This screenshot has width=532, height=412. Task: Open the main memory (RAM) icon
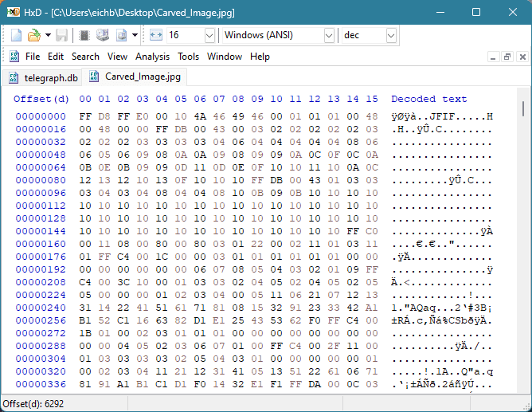coord(83,35)
